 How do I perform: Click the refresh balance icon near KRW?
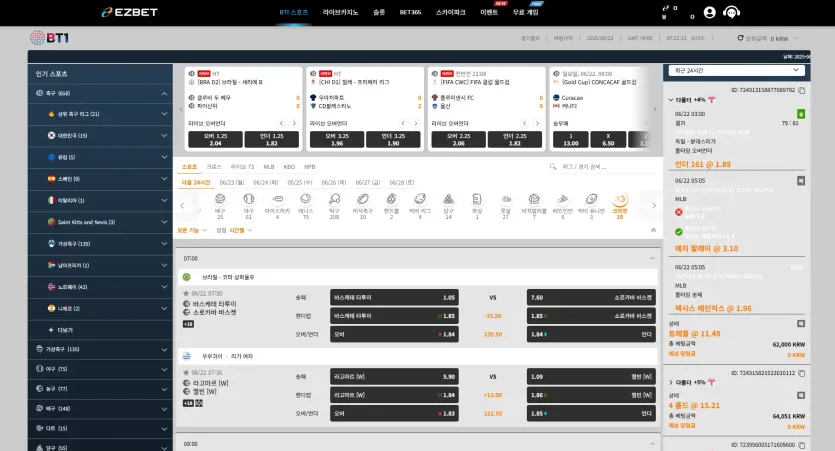click(x=740, y=38)
